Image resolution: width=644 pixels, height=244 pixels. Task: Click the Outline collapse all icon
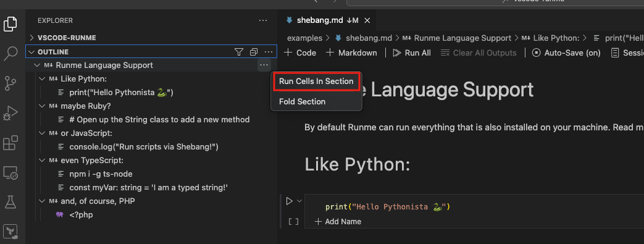click(x=253, y=52)
